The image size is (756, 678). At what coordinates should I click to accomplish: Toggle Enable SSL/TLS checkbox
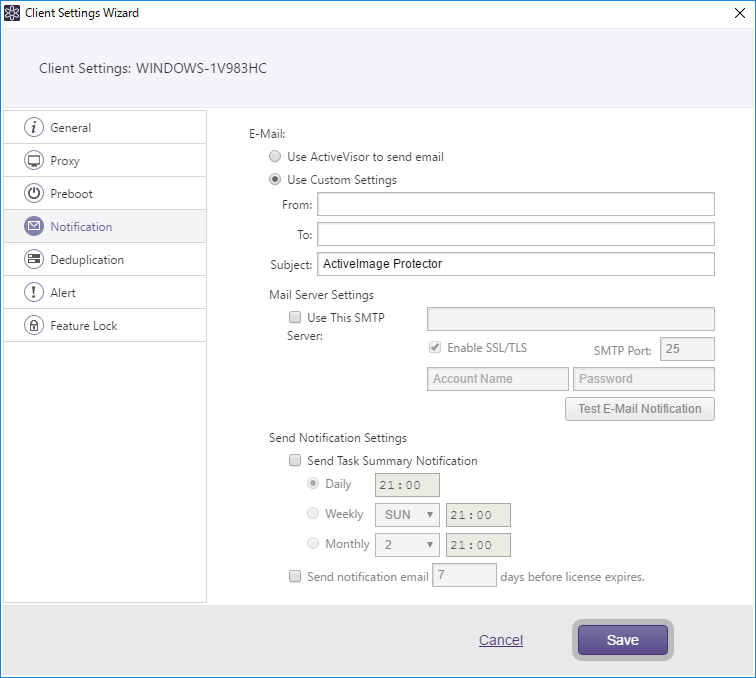click(435, 347)
